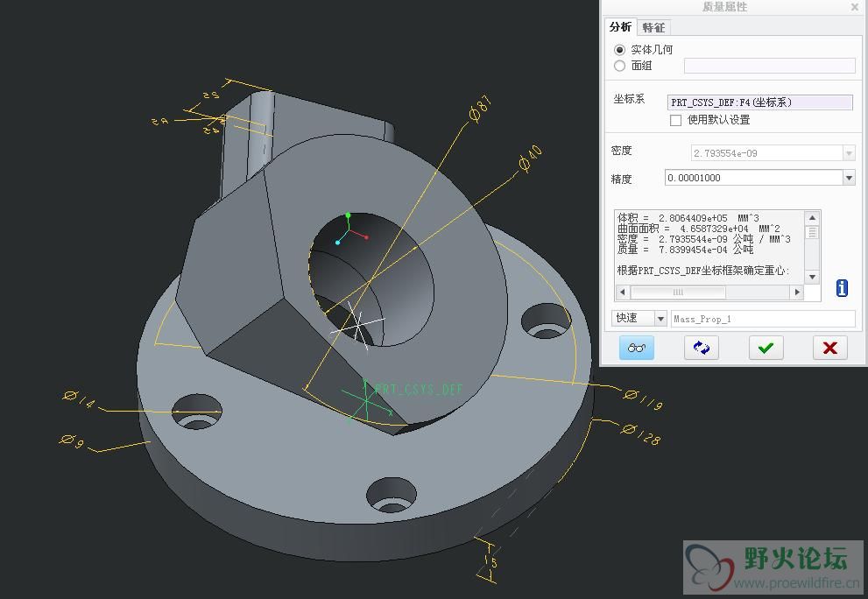Click the Ø40 dimension label
The image size is (868, 599).
pos(530,159)
